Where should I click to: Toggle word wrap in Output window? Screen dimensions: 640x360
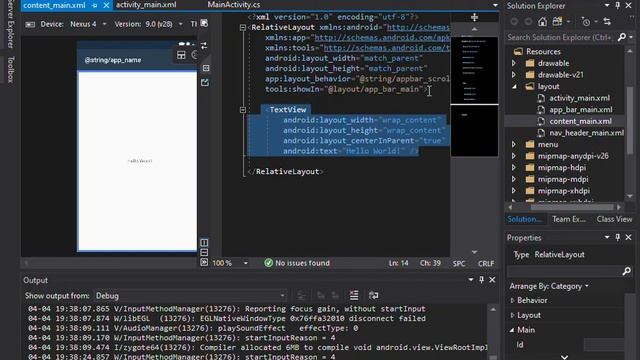(x=373, y=295)
